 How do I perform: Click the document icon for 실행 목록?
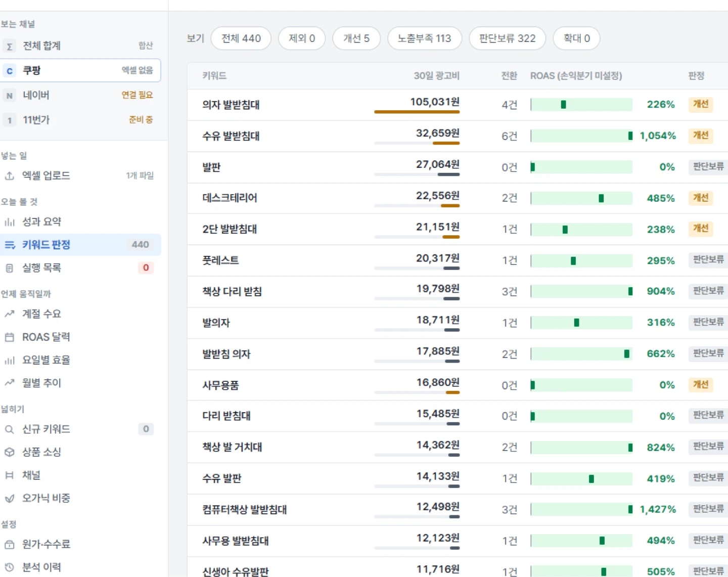click(x=9, y=268)
